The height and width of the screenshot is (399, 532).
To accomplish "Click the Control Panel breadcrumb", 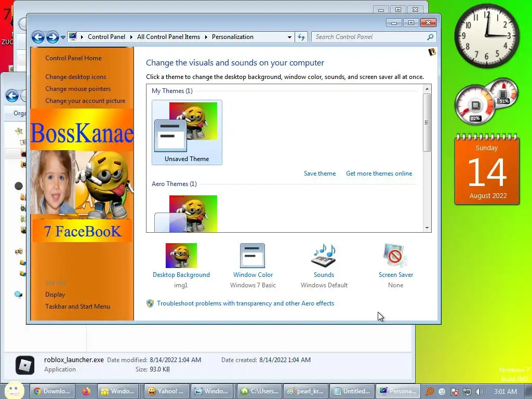I will (x=106, y=37).
